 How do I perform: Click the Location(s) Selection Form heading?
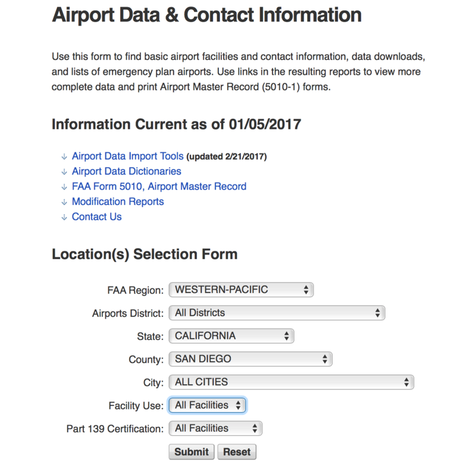click(145, 254)
